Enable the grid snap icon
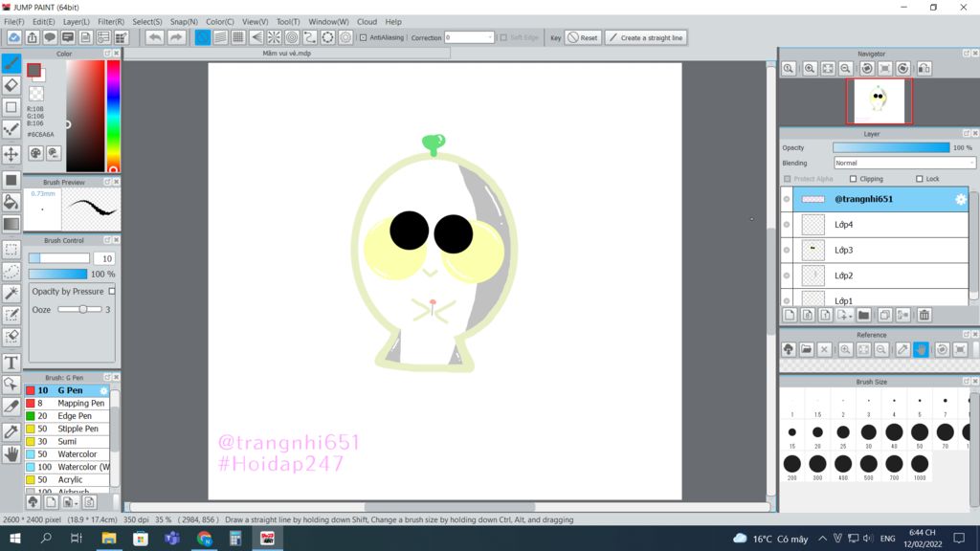The width and height of the screenshot is (980, 551). click(238, 37)
